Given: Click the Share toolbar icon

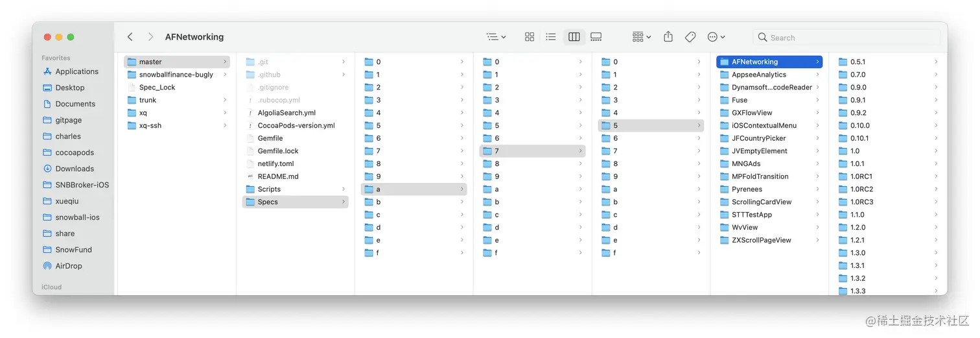Looking at the screenshot, I should coord(668,37).
